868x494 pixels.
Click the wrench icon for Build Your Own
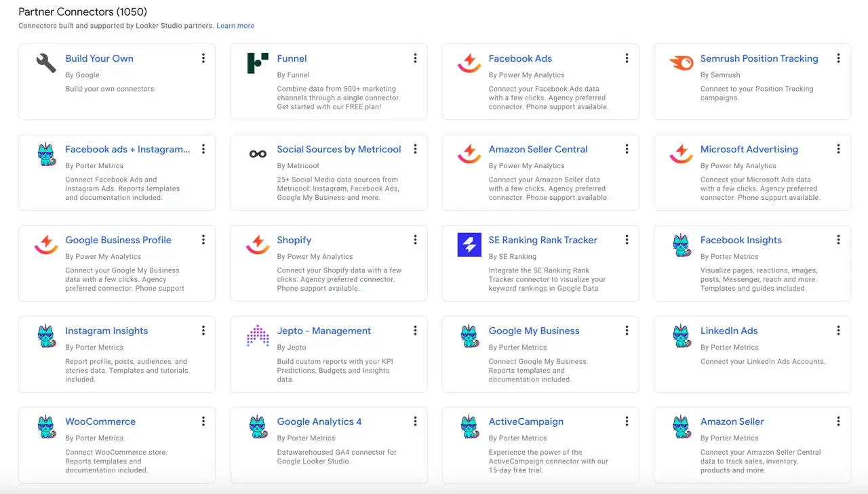46,63
